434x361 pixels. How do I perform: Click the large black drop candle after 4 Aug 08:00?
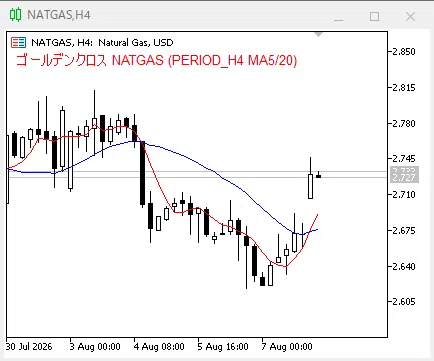pos(142,173)
